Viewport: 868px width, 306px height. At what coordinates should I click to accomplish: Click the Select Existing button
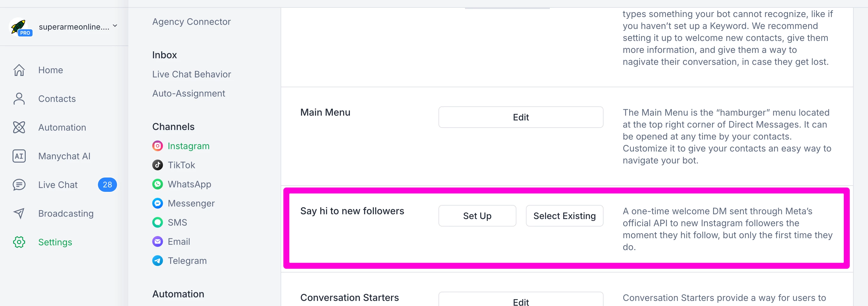pyautogui.click(x=564, y=216)
